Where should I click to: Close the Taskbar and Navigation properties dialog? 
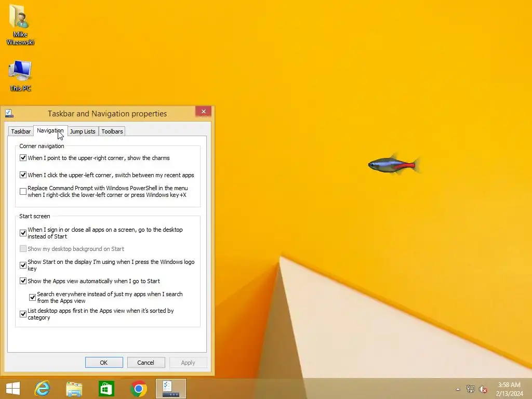tap(203, 112)
